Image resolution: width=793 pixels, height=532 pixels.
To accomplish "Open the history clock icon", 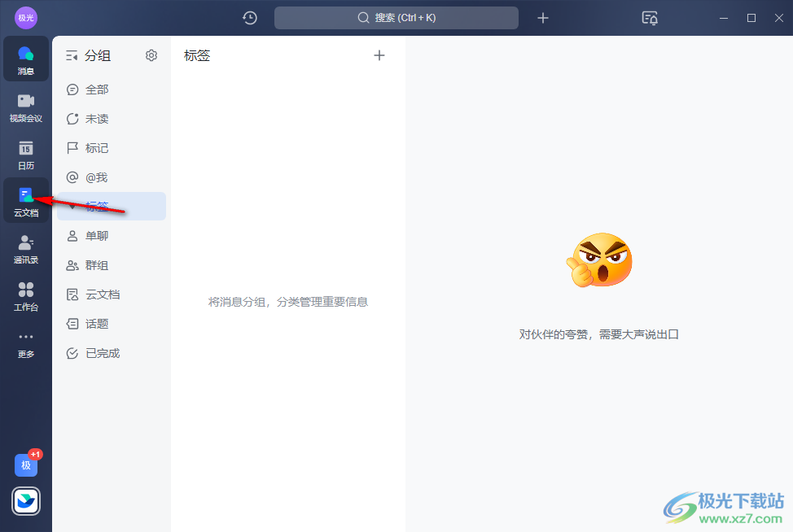I will 250,18.
